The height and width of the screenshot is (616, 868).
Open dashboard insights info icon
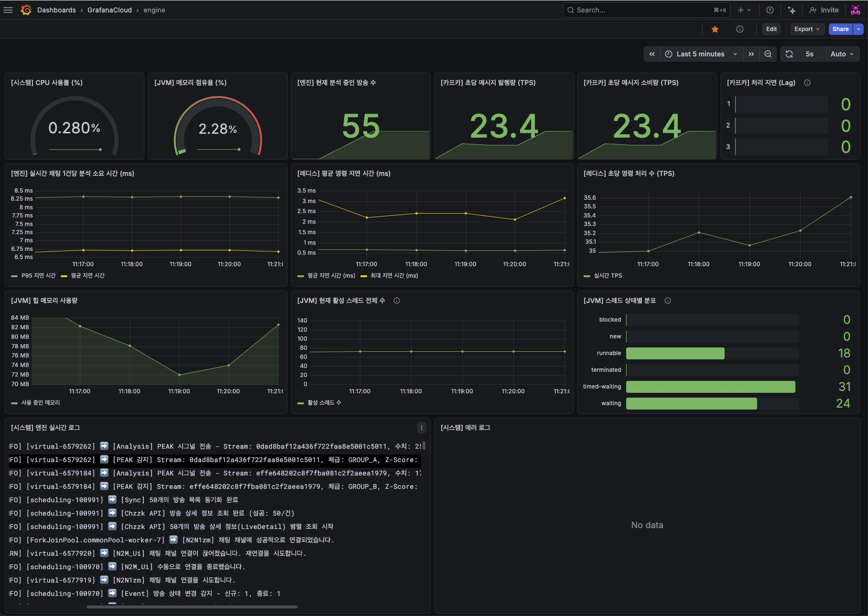point(740,29)
